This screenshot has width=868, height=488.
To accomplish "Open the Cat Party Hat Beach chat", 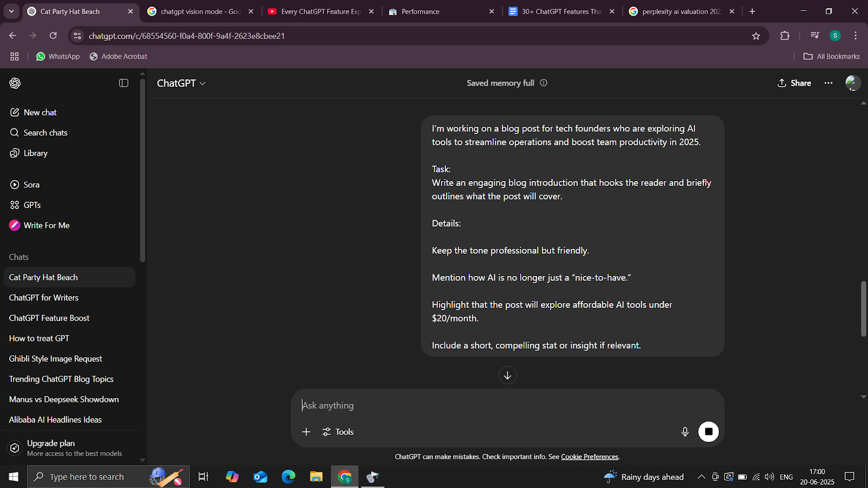I will 69,277.
